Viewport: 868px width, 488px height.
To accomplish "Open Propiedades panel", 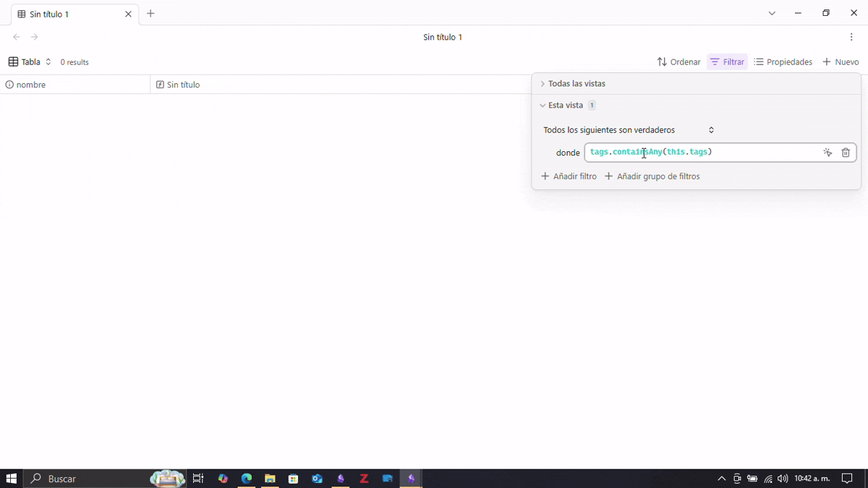I will 783,62.
